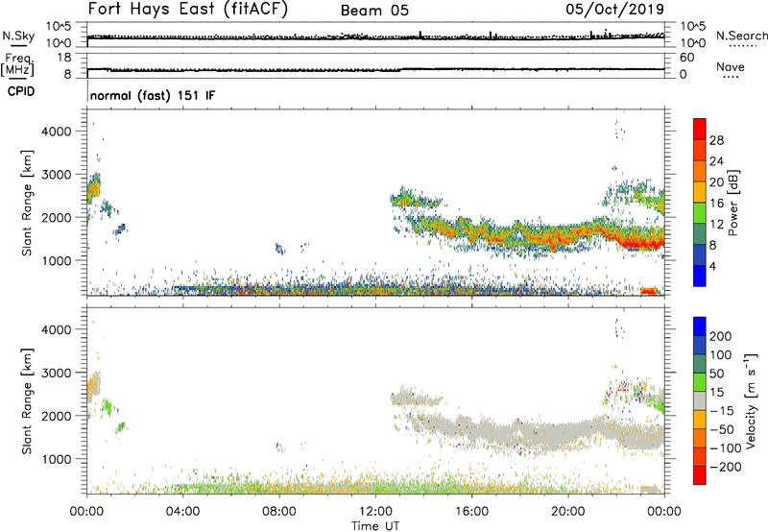The width and height of the screenshot is (768, 532).
Task: Click the '28' tick on Power colorbar
Action: click(716, 140)
